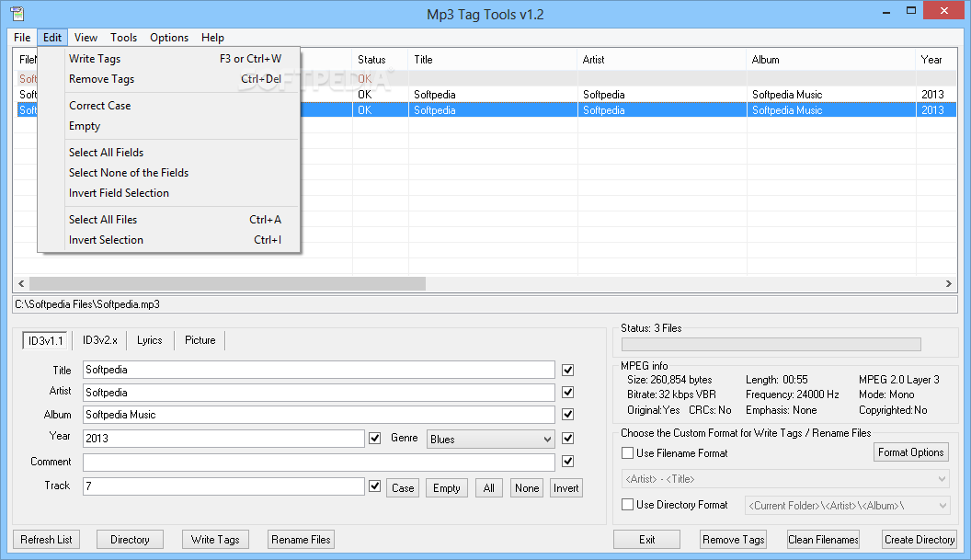Click the Create Directory button
Viewport: 971px width, 560px height.
point(920,540)
